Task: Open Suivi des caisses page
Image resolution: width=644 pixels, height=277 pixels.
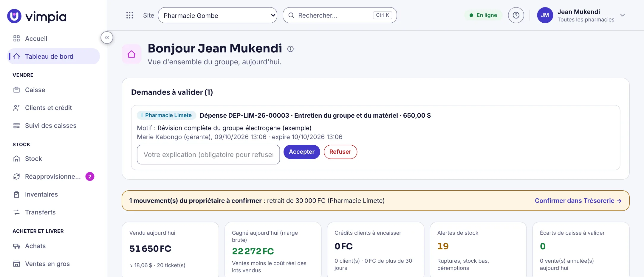Action: [x=53, y=126]
